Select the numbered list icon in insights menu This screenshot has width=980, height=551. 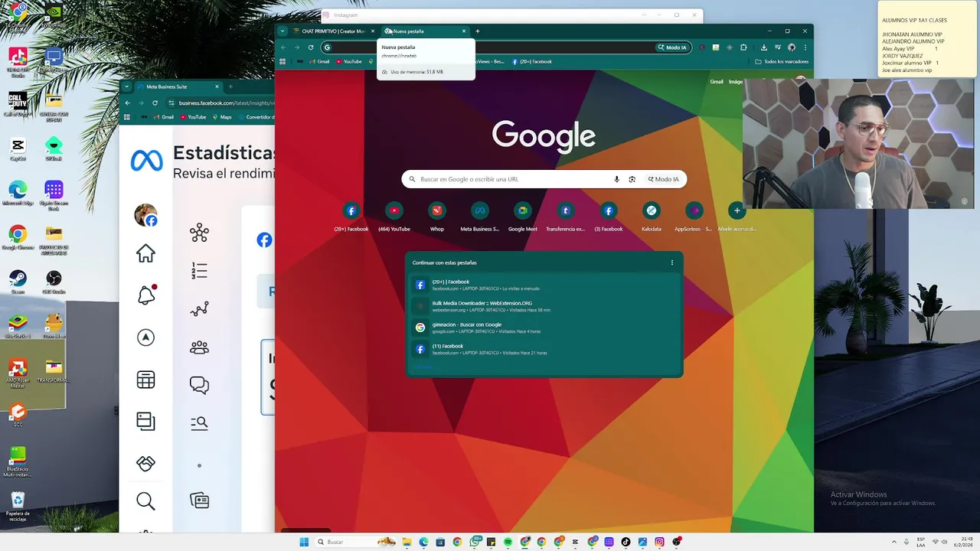point(199,271)
